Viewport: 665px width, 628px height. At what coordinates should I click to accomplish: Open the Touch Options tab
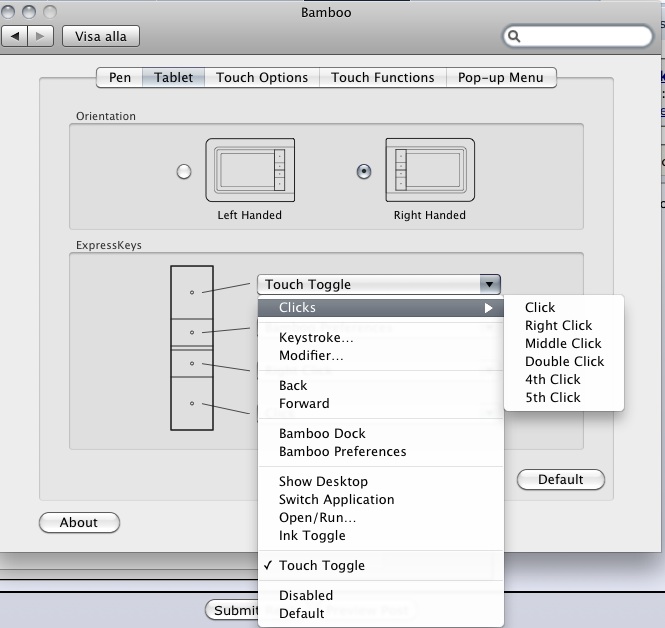point(262,78)
